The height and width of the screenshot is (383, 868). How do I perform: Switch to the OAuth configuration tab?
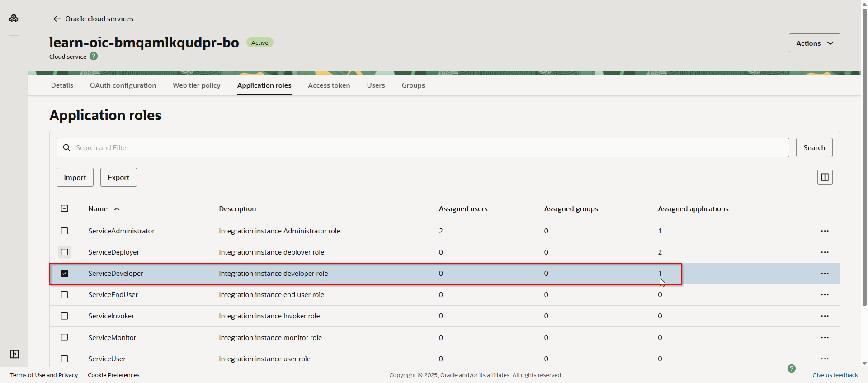click(x=123, y=85)
